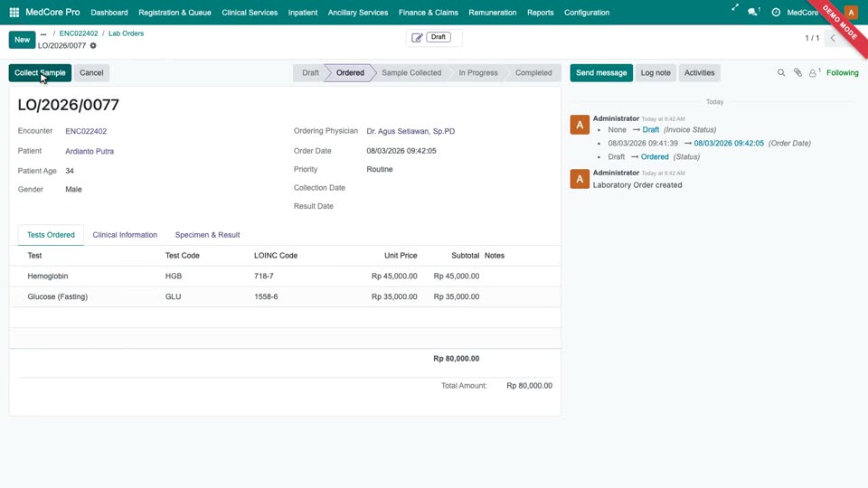Click the Collect Sample button
This screenshot has height=488, width=868.
[40, 72]
